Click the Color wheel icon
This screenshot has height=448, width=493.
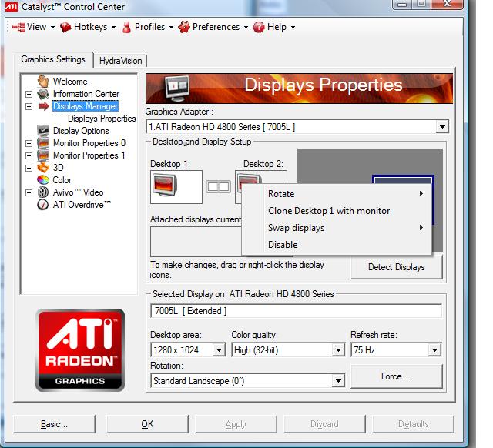(43, 179)
